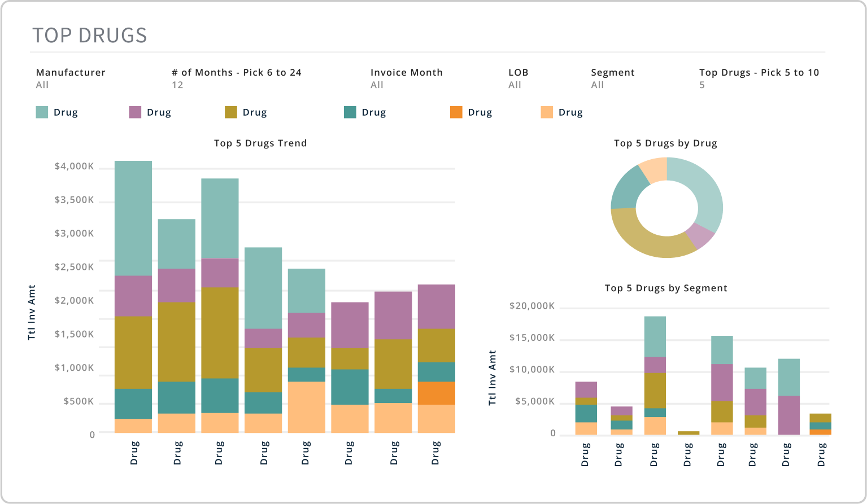This screenshot has height=504, width=867.
Task: Expand the Invoice Month filter
Action: [x=406, y=78]
